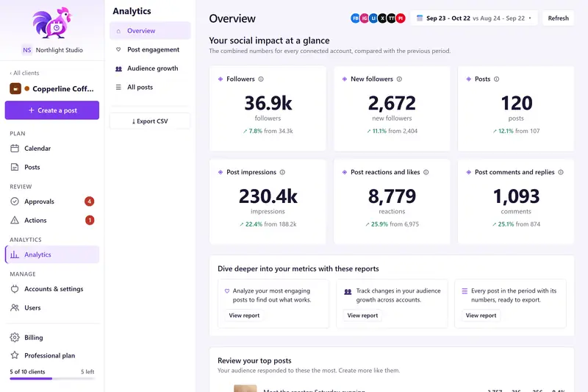Click the Professional plan star icon

click(15, 355)
